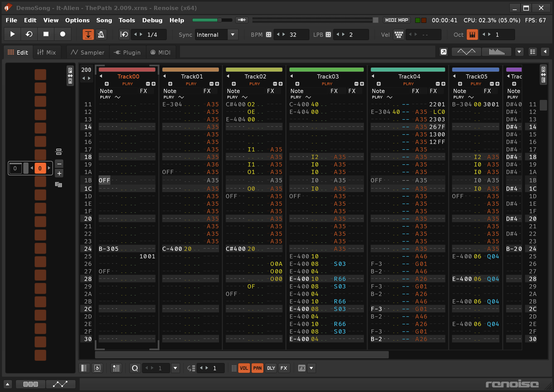Toggle the metronome icon
The height and width of the screenshot is (392, 554).
click(101, 35)
